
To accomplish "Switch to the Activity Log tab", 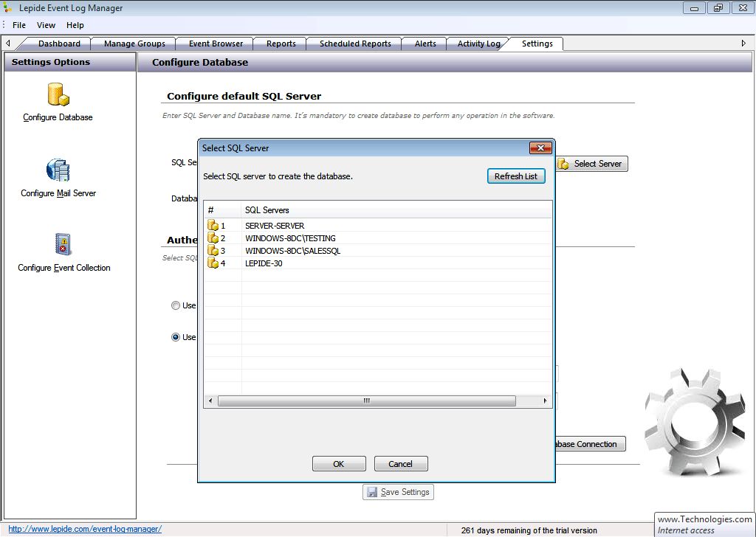I will [x=478, y=44].
